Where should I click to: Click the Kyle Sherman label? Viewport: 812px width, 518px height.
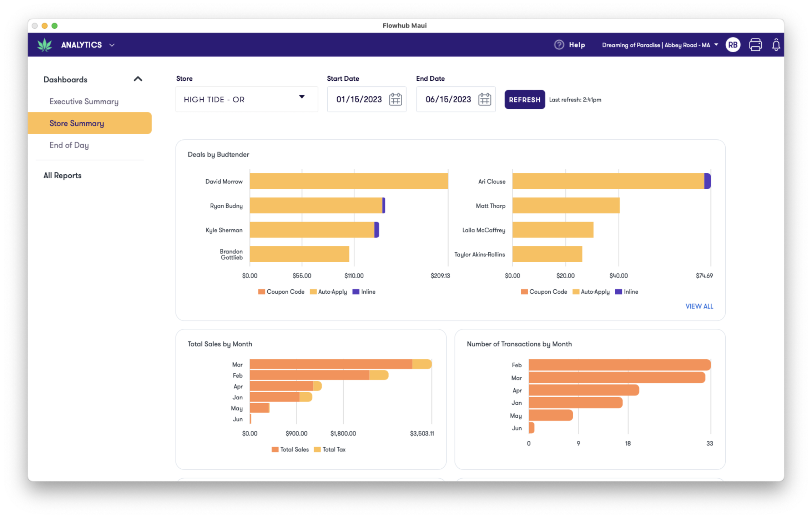[224, 230]
